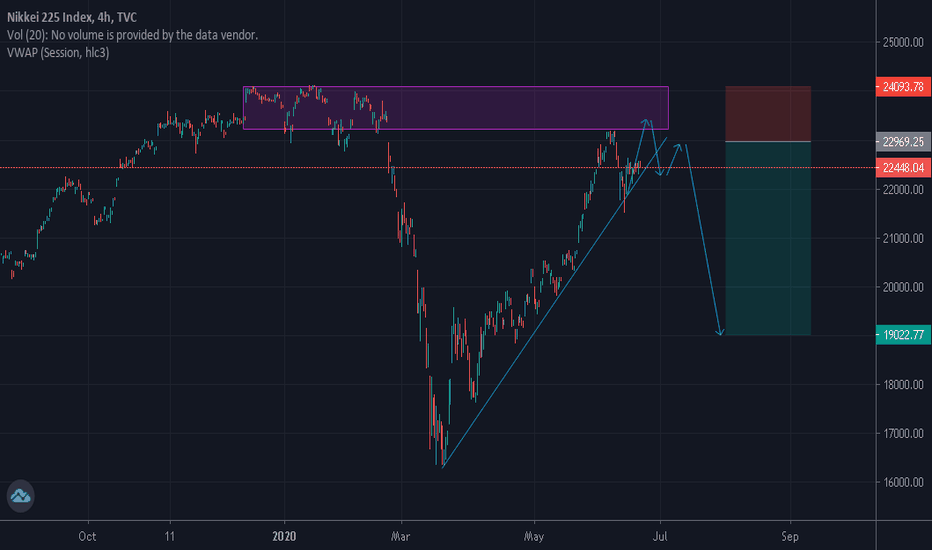Click the 18000.00 price axis label

(903, 385)
